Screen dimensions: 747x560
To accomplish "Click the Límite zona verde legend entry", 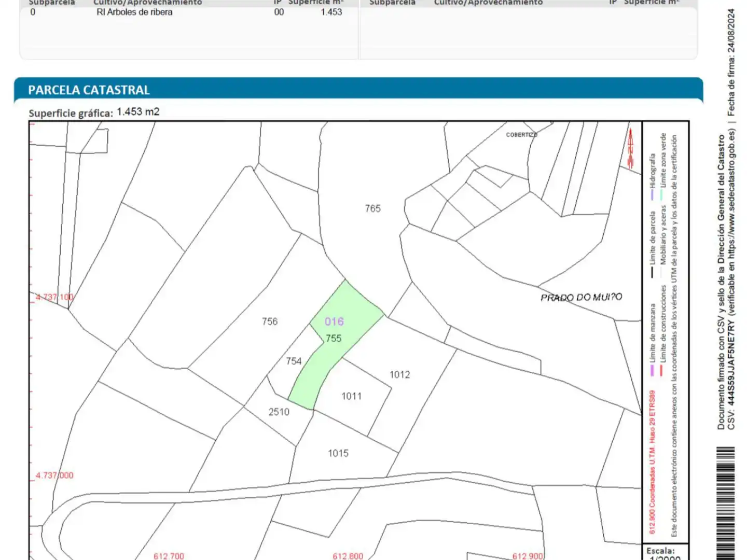I will coord(663,167).
